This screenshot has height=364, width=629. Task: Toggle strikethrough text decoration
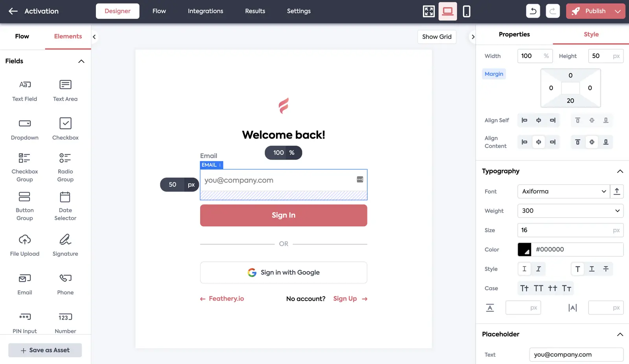coord(606,269)
